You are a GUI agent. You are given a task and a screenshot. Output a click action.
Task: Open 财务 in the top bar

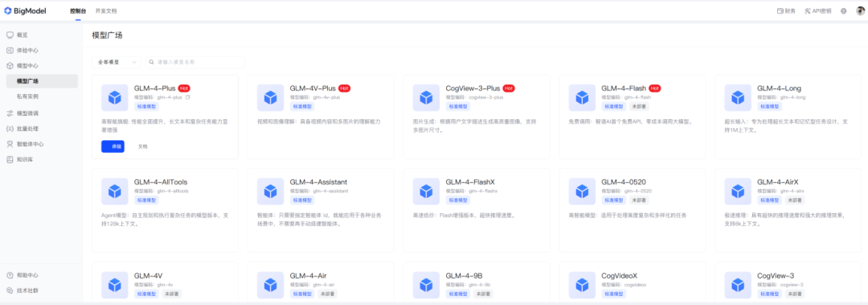click(x=786, y=10)
